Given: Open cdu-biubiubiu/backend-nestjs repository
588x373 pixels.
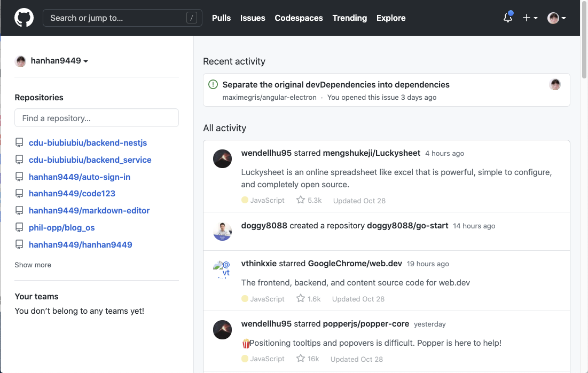Looking at the screenshot, I should (88, 143).
